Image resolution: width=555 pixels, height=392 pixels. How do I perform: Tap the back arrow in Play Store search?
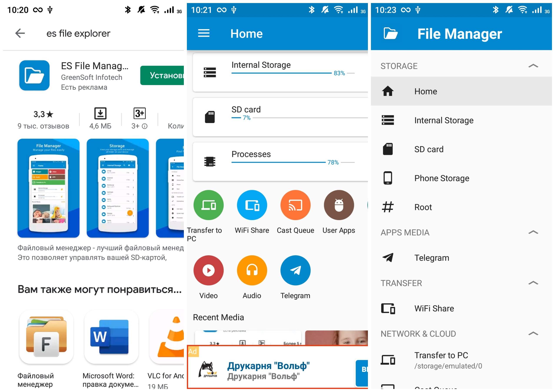20,33
